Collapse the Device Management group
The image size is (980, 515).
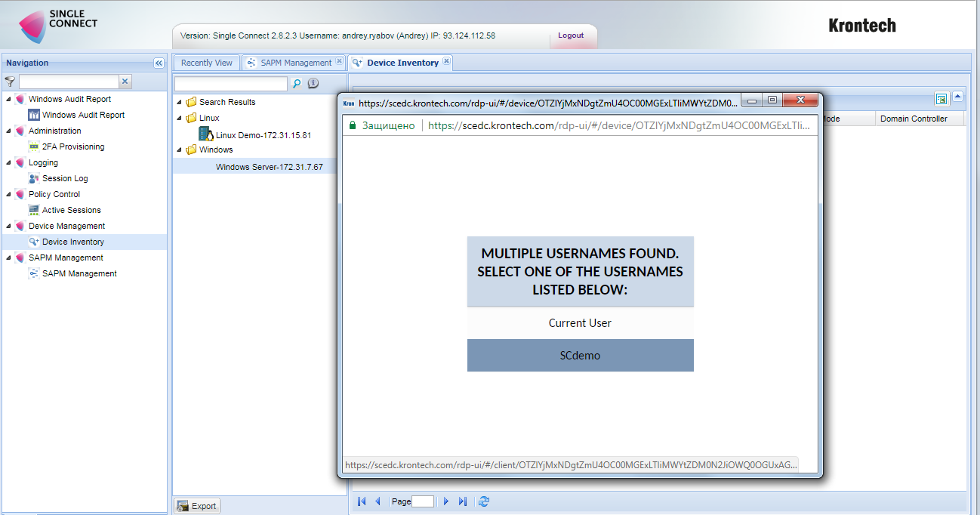click(x=8, y=227)
